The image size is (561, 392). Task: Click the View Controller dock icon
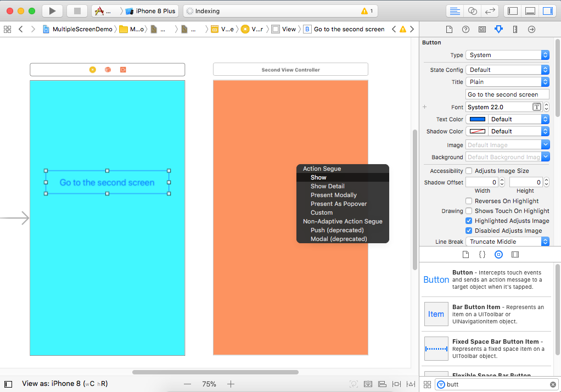click(93, 69)
